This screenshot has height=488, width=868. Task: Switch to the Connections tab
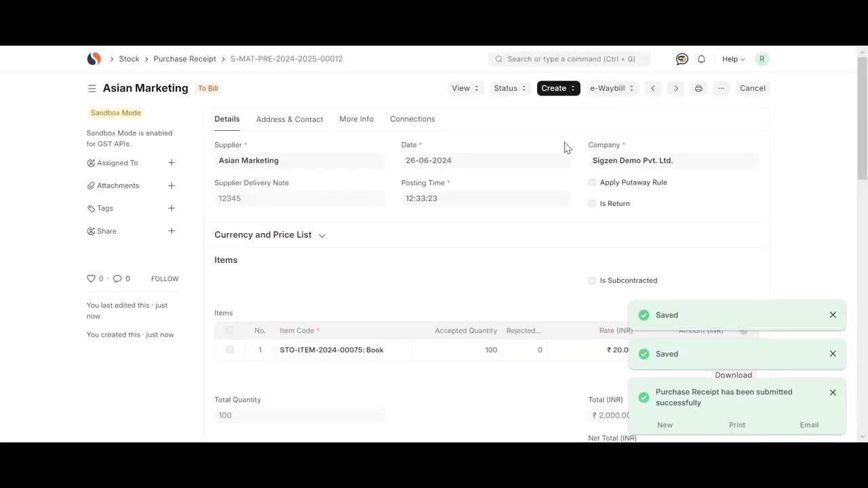coord(412,119)
